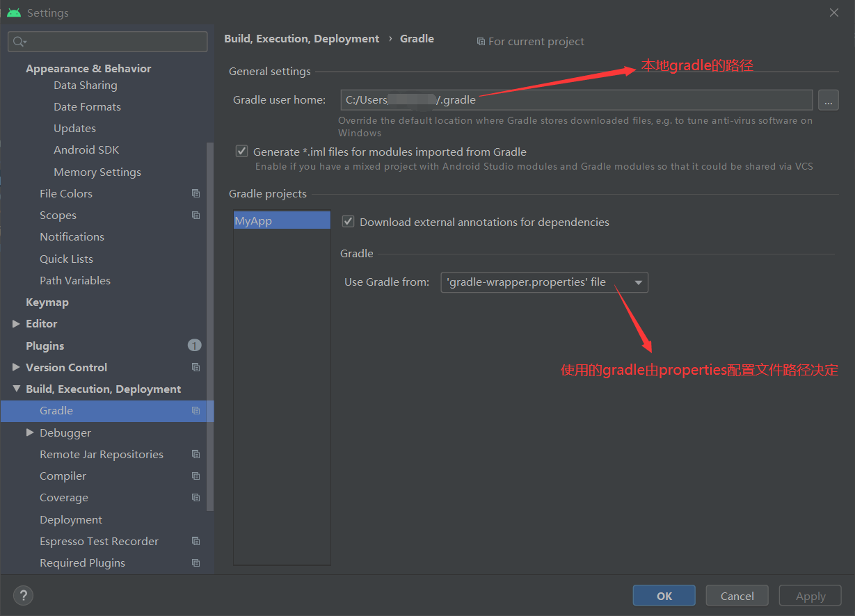Close the Settings dialog

tap(834, 13)
